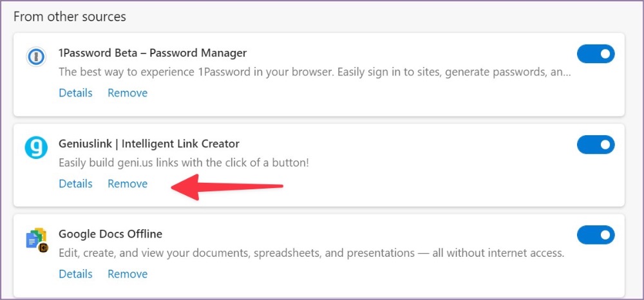Click the Geniuslink | Intelligent Link Creator title
This screenshot has width=644, height=300.
pyautogui.click(x=149, y=144)
